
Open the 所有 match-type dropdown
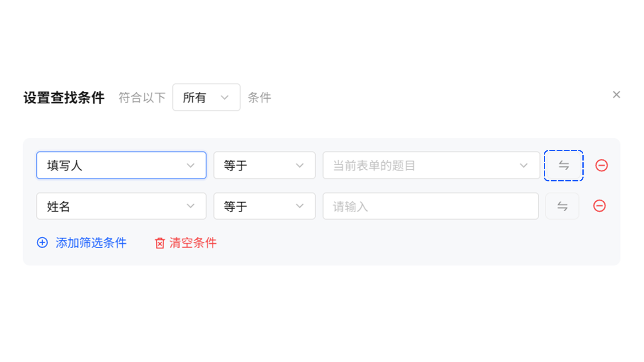tap(206, 97)
